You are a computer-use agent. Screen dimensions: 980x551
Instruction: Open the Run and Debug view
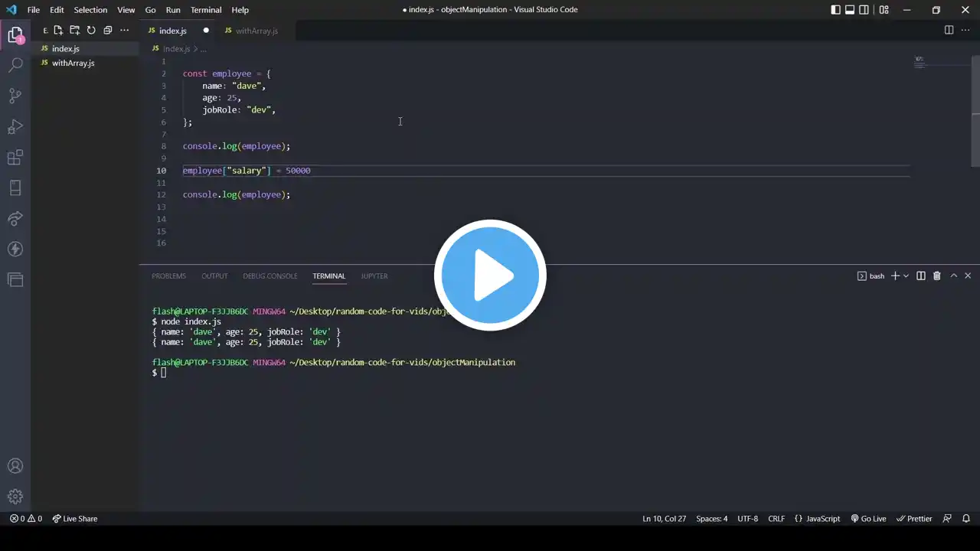tap(15, 127)
